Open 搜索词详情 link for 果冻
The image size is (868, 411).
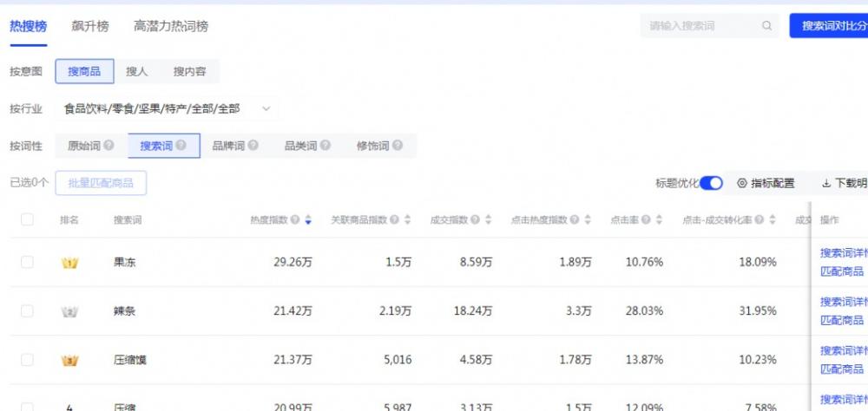844,253
